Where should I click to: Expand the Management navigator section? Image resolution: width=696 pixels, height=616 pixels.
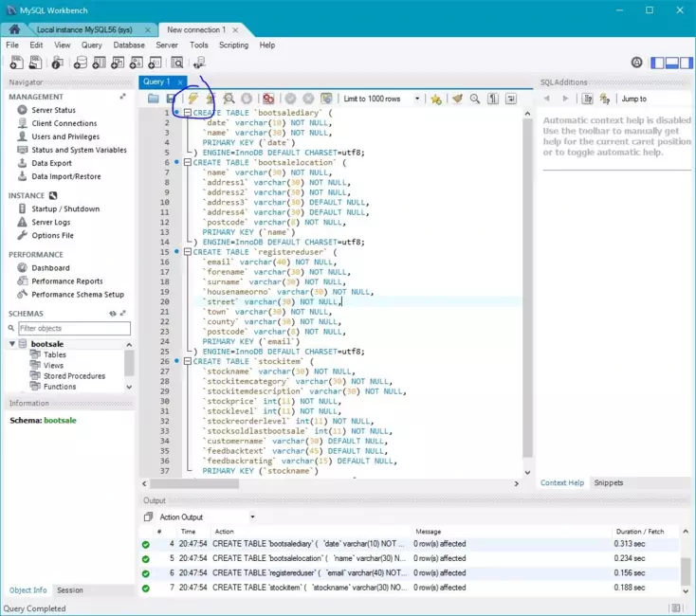click(122, 97)
